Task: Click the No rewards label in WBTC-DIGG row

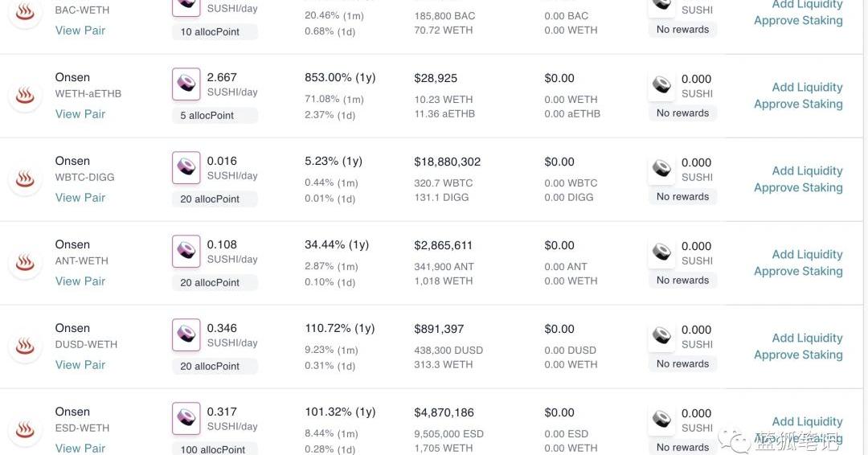Action: coord(682,196)
